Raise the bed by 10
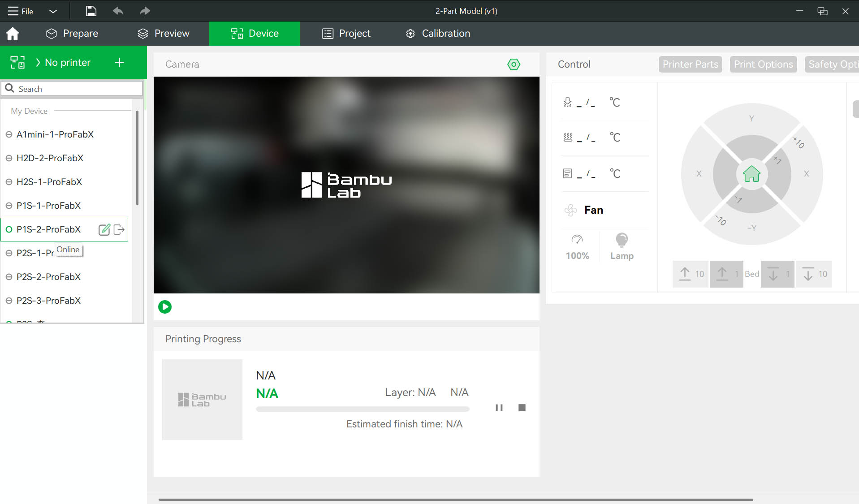 coord(691,274)
